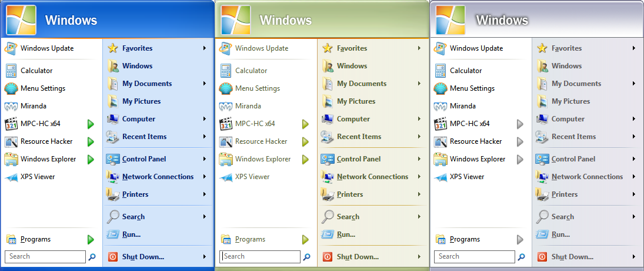Click search input field in silver menu

click(x=475, y=257)
